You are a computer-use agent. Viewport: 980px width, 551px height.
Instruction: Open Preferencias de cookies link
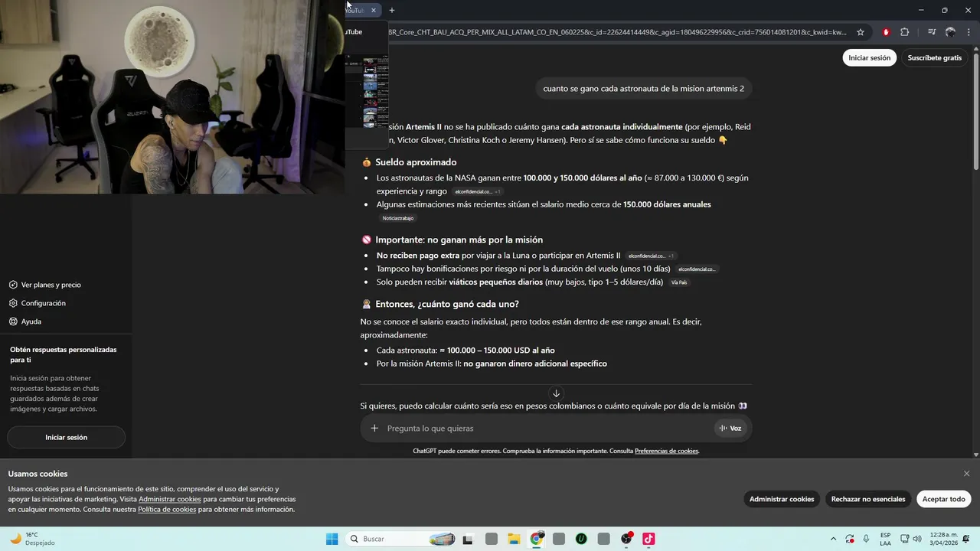tap(666, 451)
